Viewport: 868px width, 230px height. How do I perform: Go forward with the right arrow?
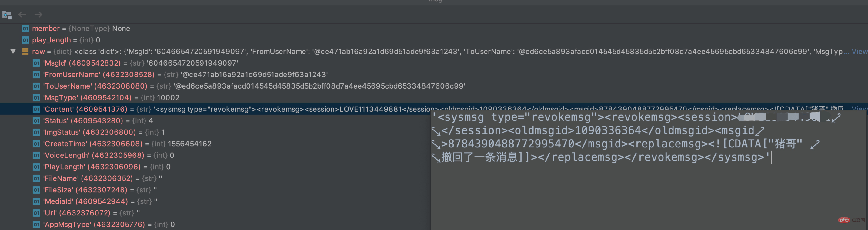(x=38, y=15)
